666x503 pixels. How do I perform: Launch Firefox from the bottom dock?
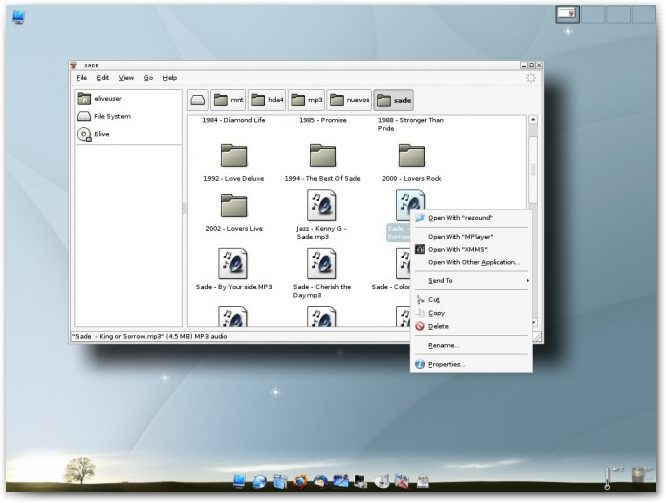299,482
